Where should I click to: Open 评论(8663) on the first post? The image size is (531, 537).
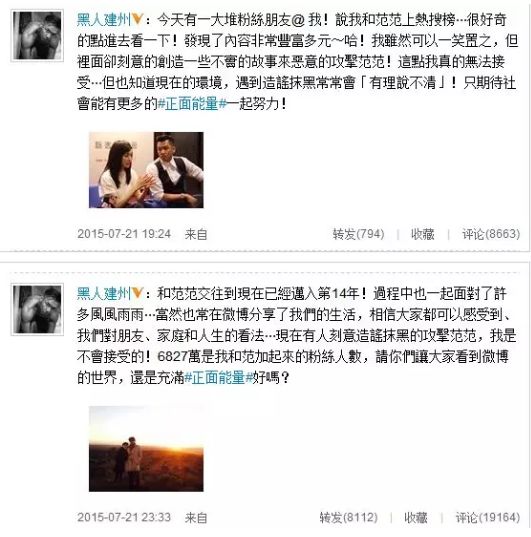point(491,234)
